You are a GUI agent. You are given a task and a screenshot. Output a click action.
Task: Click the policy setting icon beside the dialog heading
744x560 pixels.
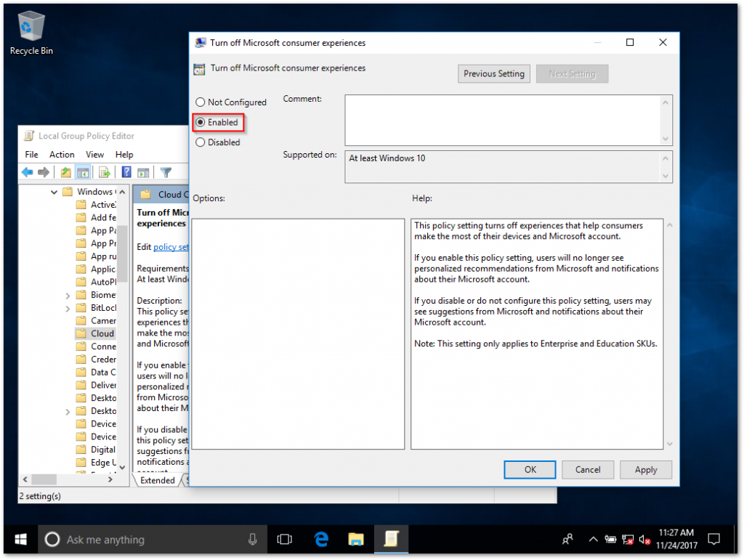click(199, 69)
